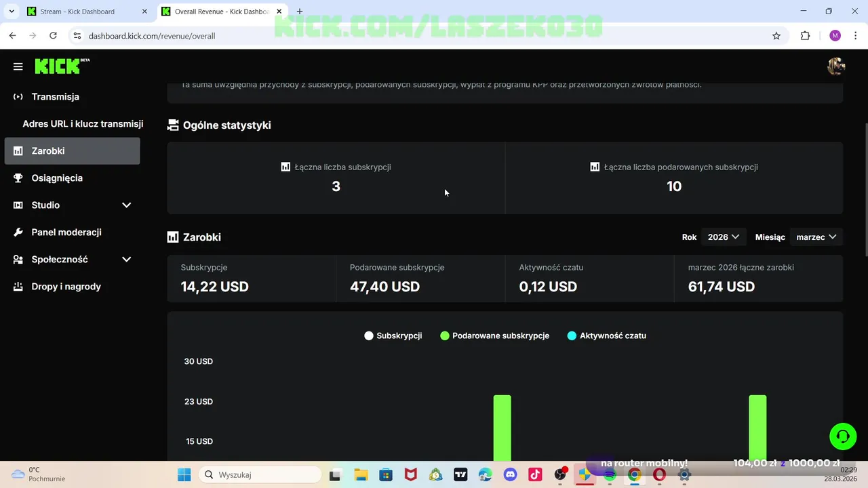Open the hamburger menu next to Kick logo

[x=18, y=66]
